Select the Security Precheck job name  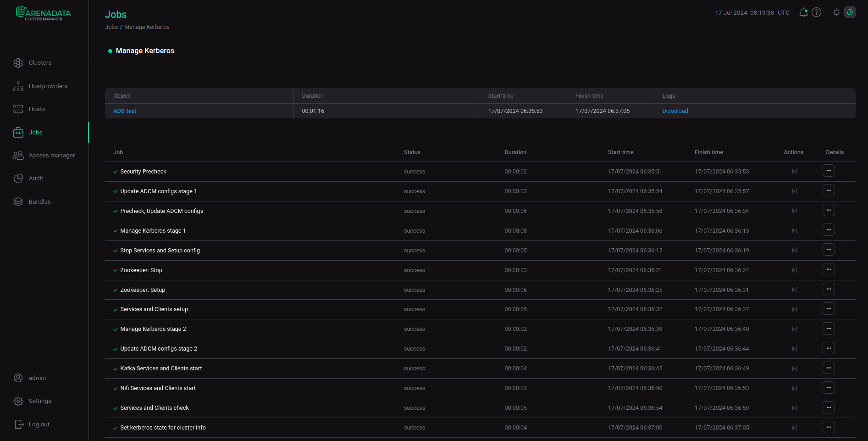(x=143, y=172)
